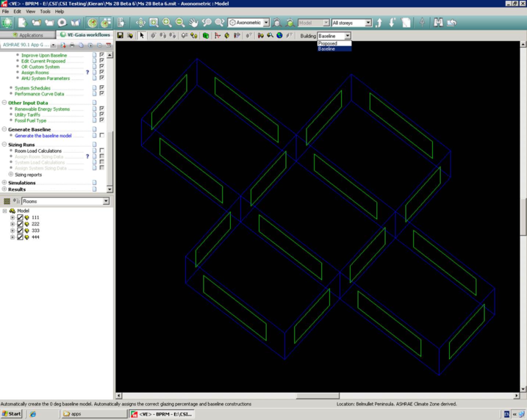This screenshot has width=527, height=420.
Task: Click the undo arrow toolbar icon
Action: click(x=452, y=23)
